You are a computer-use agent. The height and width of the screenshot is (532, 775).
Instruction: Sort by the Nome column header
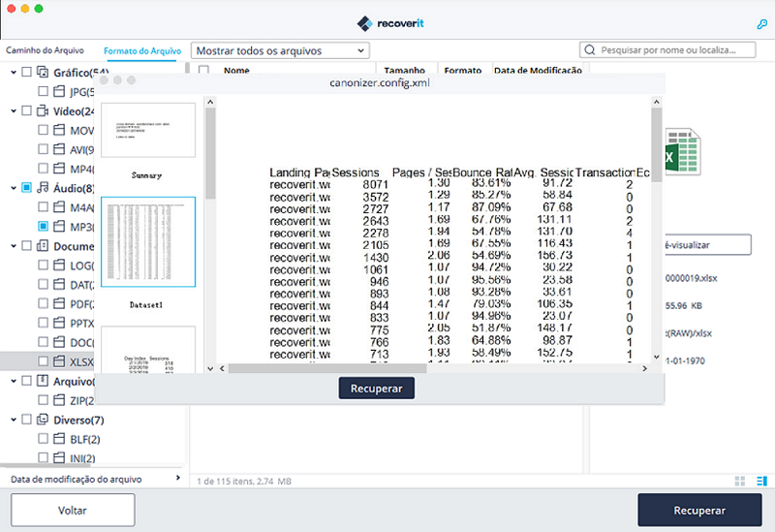pos(236,70)
